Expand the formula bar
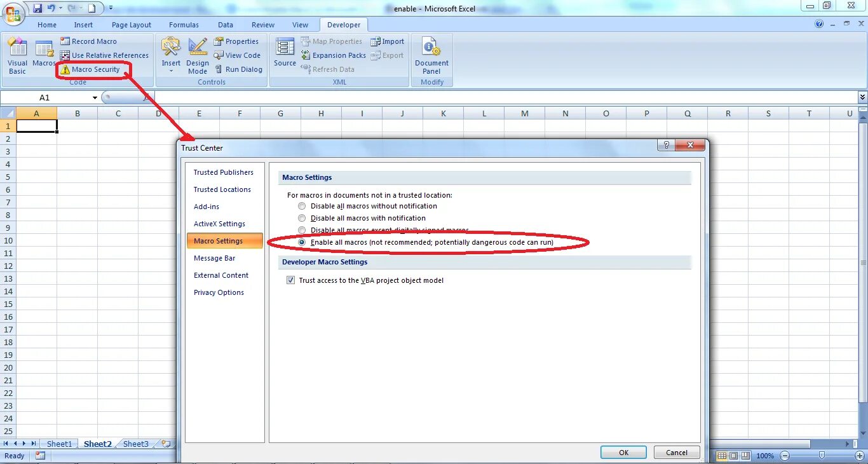 862,97
